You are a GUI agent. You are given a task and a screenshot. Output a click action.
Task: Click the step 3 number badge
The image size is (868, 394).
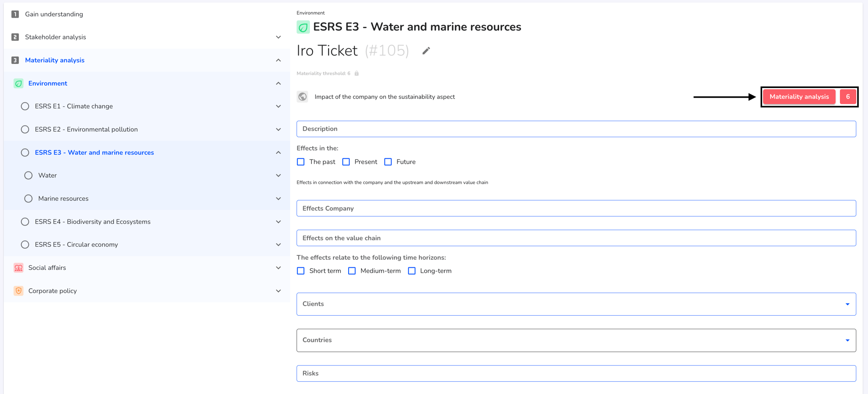(x=15, y=60)
